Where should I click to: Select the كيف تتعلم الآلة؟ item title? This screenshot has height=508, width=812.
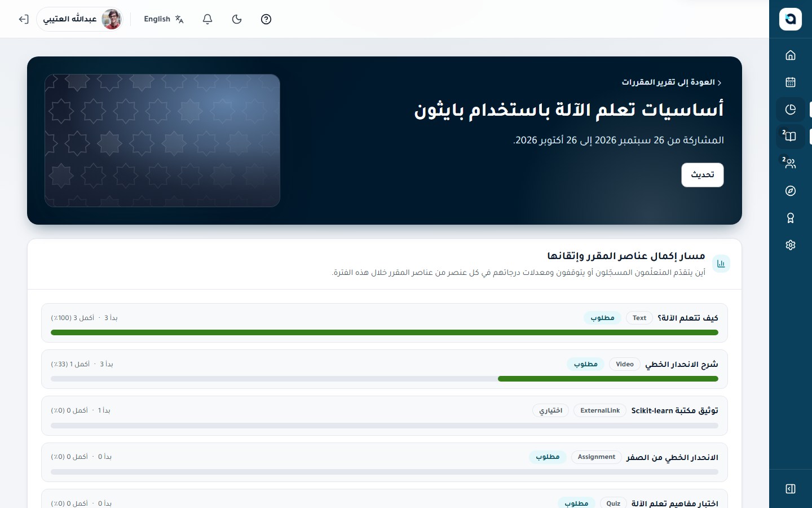tap(688, 318)
